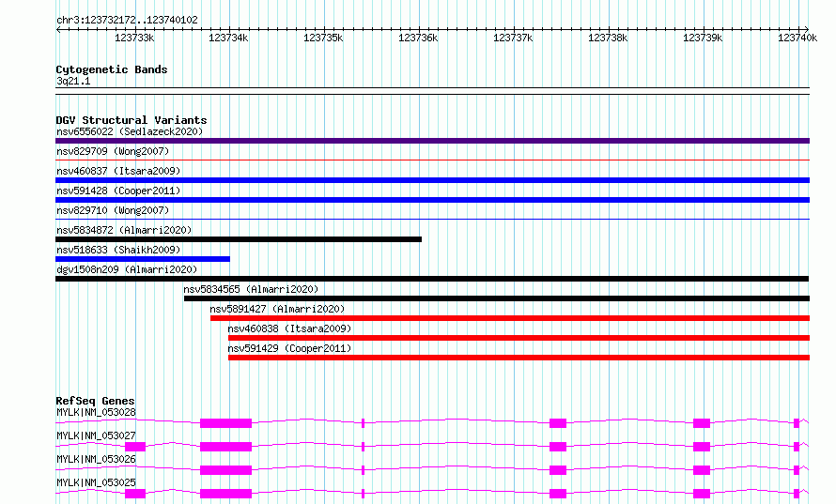Click the 123738k ruler label
The width and height of the screenshot is (836, 504).
tap(608, 38)
